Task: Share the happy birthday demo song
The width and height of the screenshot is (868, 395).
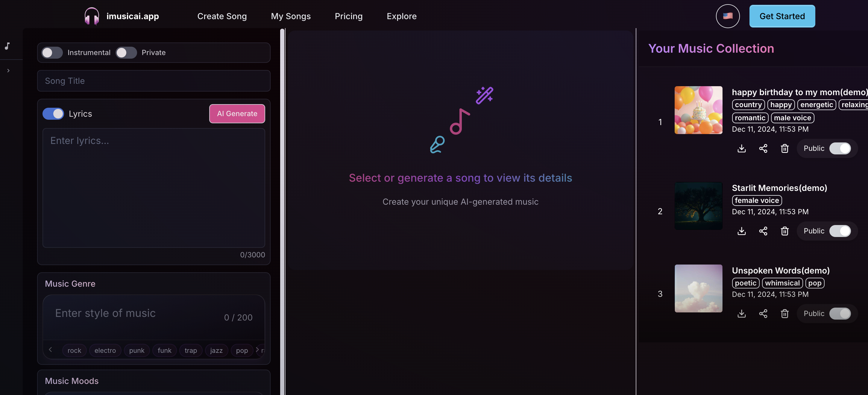Action: (763, 148)
